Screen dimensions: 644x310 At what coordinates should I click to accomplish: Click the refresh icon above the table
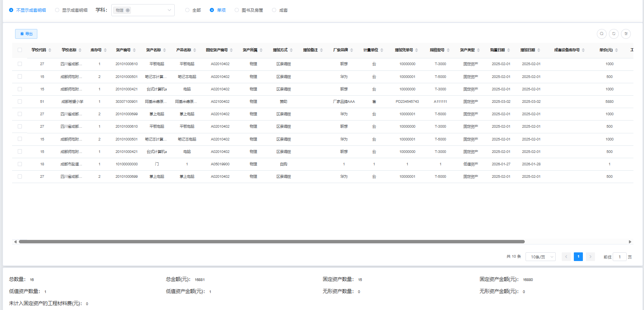click(x=614, y=34)
